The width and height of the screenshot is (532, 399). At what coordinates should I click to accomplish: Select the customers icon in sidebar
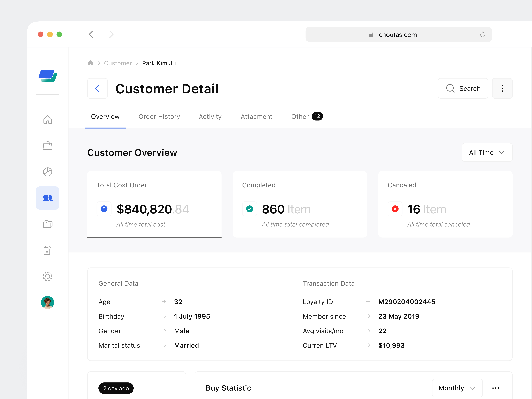47,198
